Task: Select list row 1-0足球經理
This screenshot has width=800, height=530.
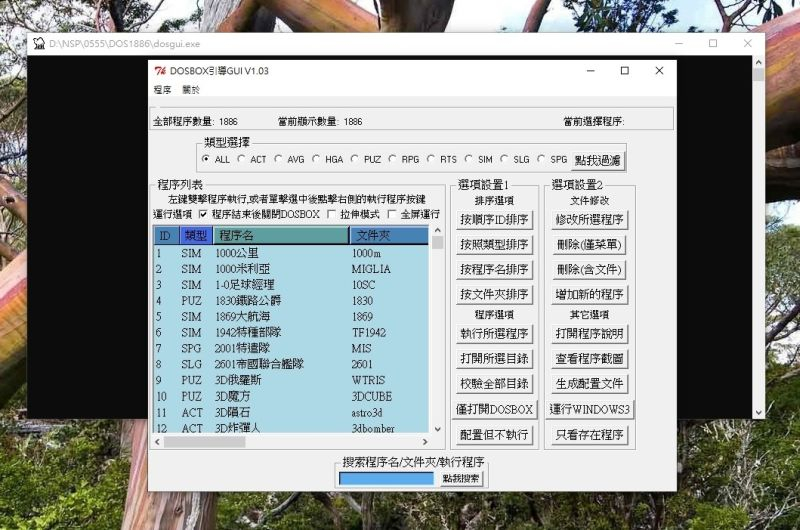Action: coord(291,285)
